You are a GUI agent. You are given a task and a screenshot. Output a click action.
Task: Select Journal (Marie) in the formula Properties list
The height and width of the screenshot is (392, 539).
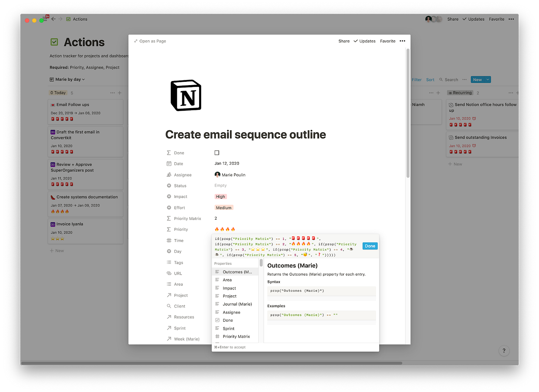point(235,304)
